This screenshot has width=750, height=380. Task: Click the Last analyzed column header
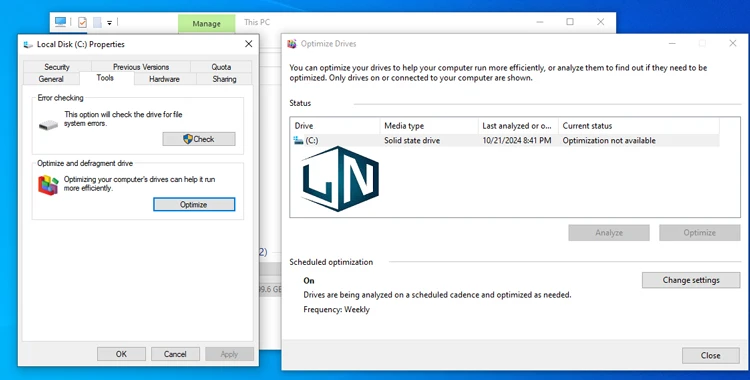[518, 126]
